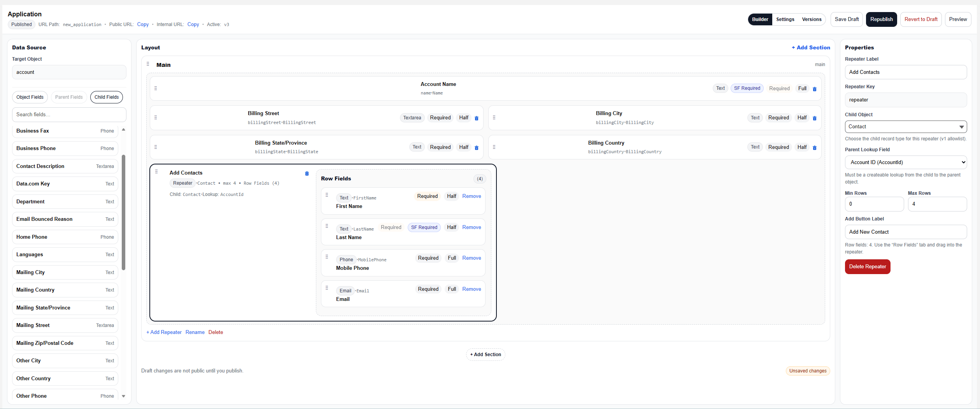Remove Billing City using its trash icon
The height and width of the screenshot is (409, 980).
(814, 118)
